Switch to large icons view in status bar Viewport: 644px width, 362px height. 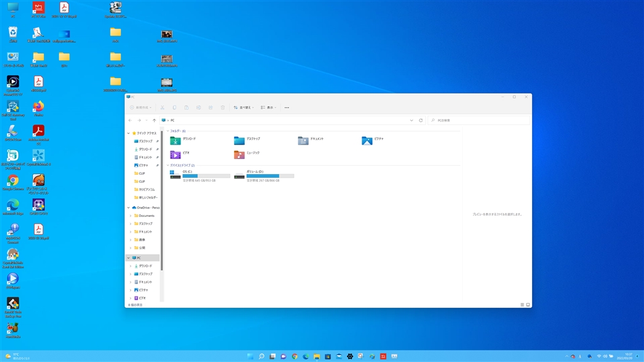coord(528,305)
